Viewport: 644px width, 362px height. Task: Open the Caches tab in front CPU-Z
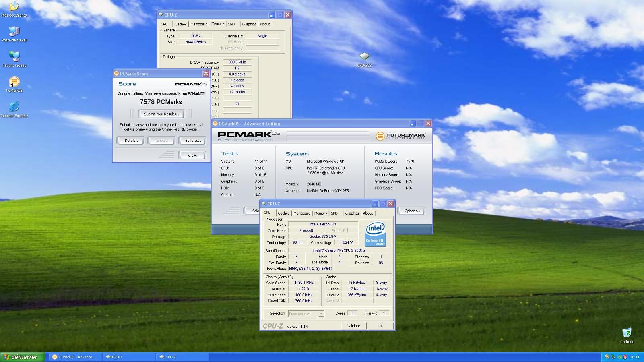pyautogui.click(x=283, y=213)
